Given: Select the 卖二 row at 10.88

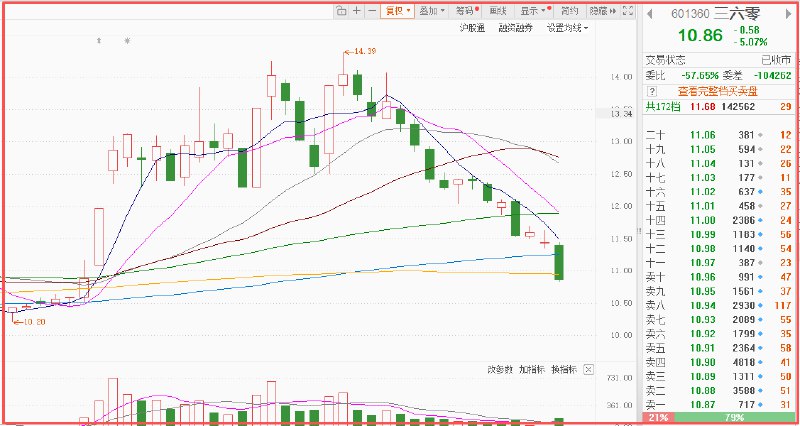Looking at the screenshot, I should coord(718,391).
